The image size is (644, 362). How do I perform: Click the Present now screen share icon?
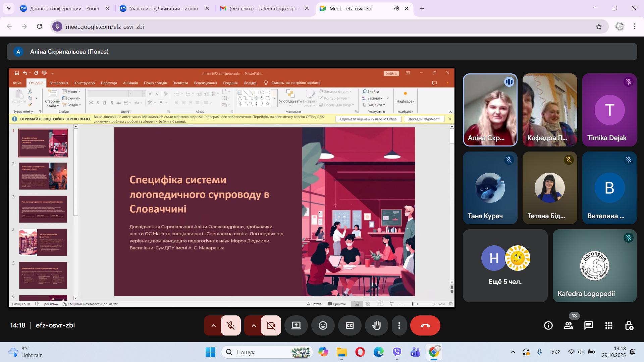pos(296,325)
